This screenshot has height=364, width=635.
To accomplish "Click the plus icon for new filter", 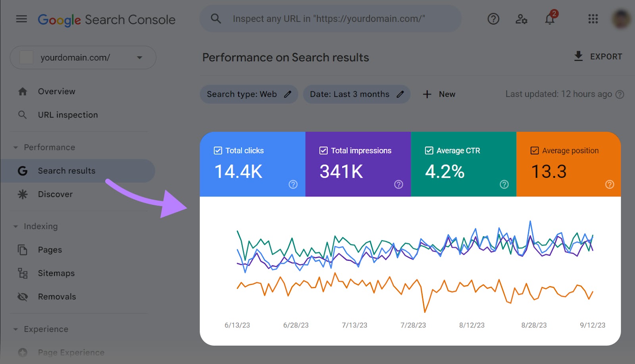I will pyautogui.click(x=427, y=94).
